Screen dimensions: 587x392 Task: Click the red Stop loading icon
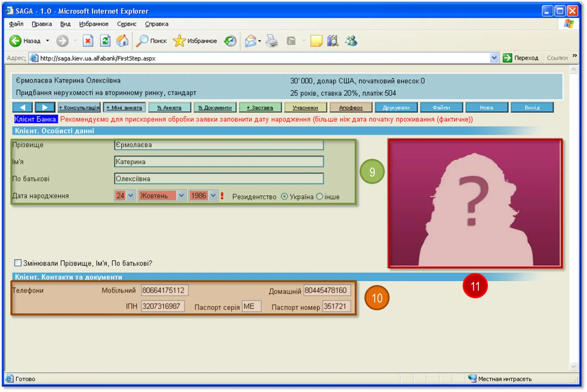pos(88,41)
